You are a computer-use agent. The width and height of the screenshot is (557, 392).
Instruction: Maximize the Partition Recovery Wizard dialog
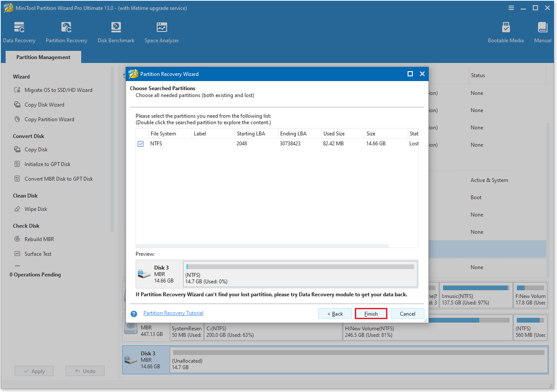[x=410, y=74]
